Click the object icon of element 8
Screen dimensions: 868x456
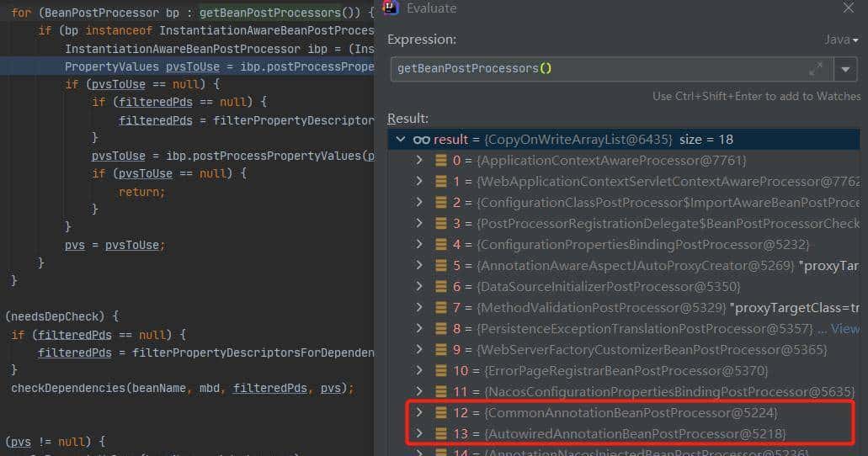440,329
